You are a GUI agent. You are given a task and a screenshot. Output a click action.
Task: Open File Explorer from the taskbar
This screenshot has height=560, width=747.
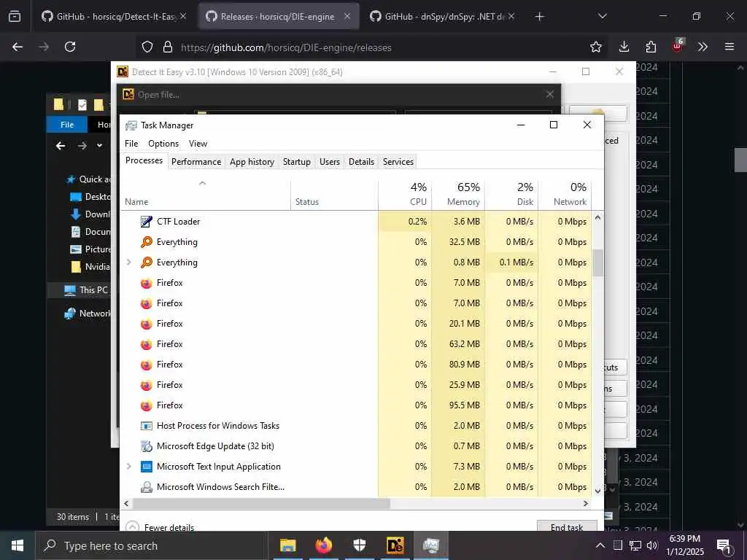[287, 545]
